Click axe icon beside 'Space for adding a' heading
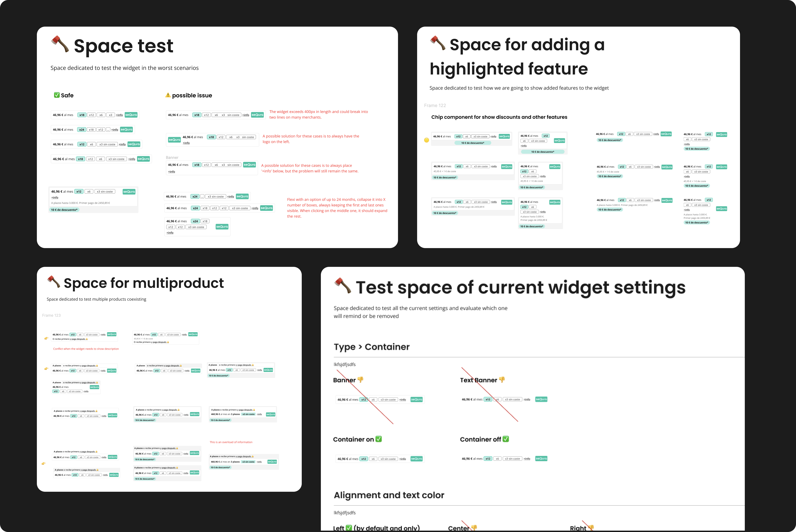This screenshot has width=796, height=532. [438, 43]
